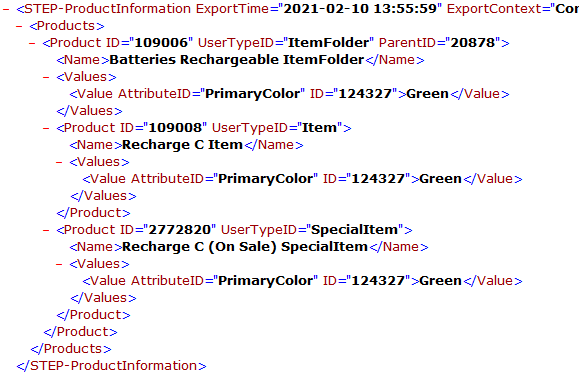Collapse Product ID 109006 node
The width and height of the screenshot is (579, 377).
(x=32, y=43)
